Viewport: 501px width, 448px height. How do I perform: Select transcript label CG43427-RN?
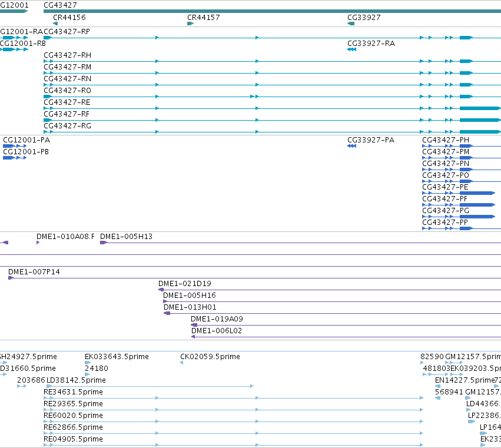(x=68, y=79)
